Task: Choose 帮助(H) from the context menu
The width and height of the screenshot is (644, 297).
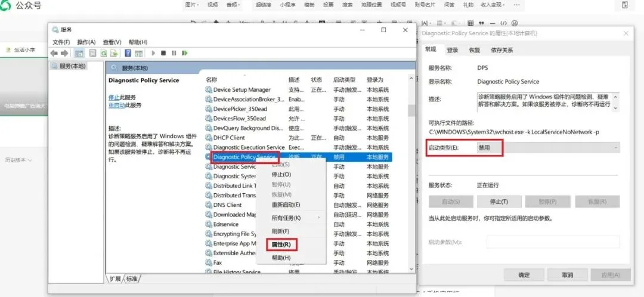Action: [281, 258]
